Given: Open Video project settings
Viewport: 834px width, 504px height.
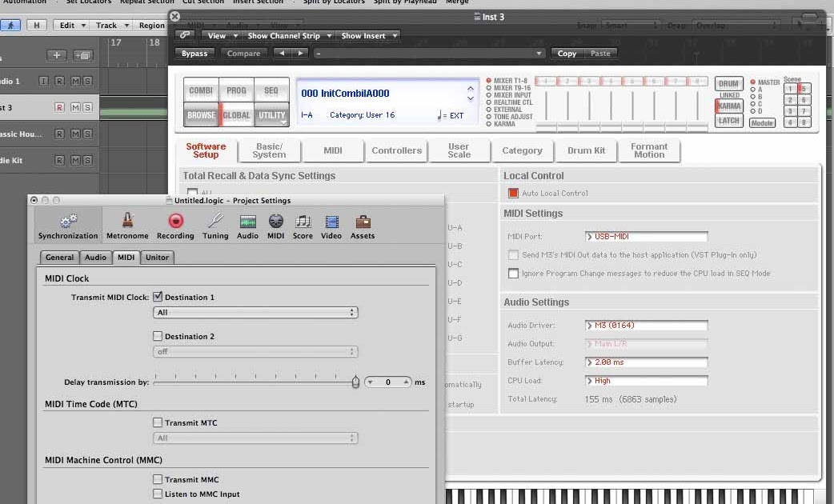Looking at the screenshot, I should [x=331, y=226].
